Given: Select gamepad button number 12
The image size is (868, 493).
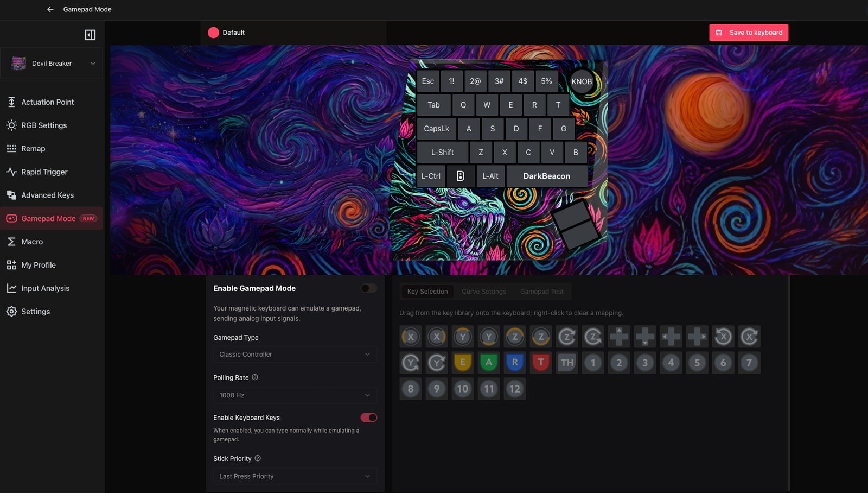Looking at the screenshot, I should click(515, 389).
